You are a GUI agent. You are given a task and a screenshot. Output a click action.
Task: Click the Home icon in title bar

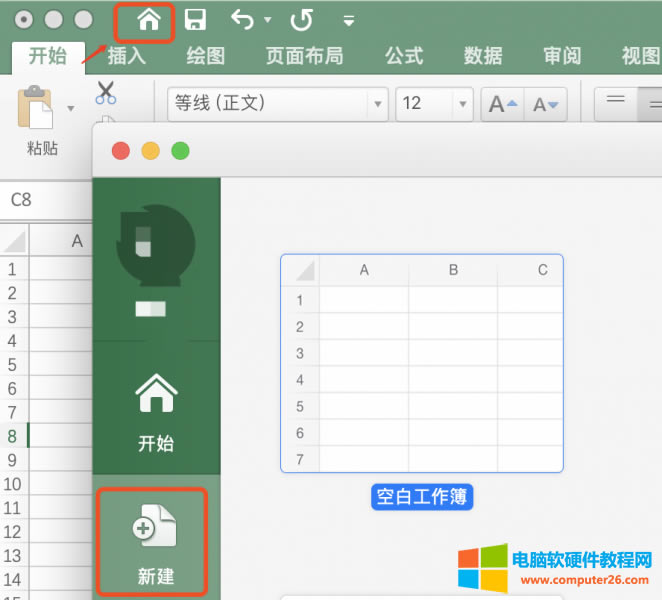pos(149,20)
